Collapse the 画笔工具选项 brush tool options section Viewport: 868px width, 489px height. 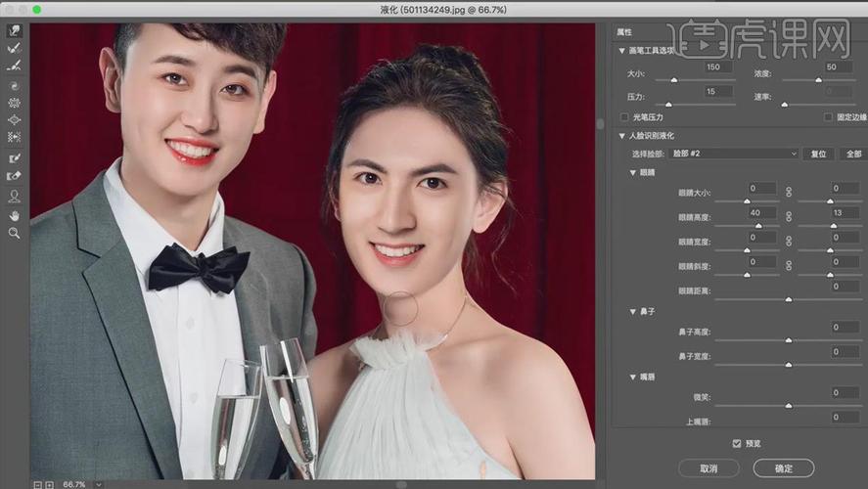coord(621,50)
